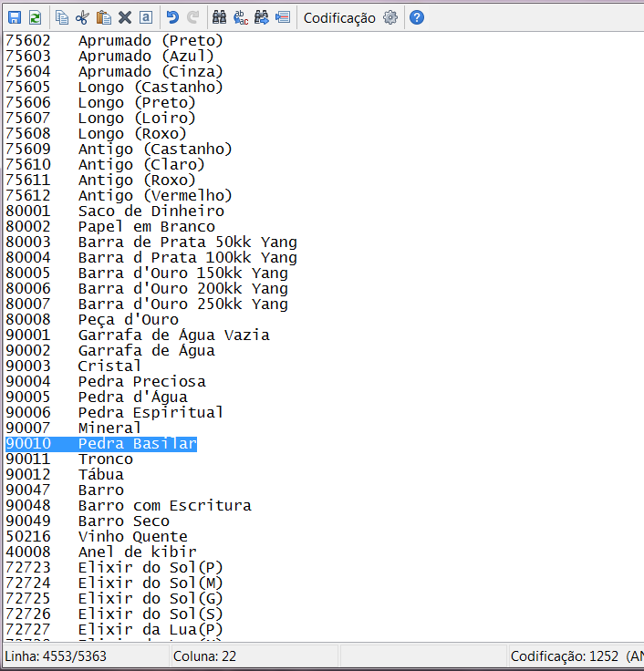Click the line '75609 Antigo (Castanho)'
644x671 pixels.
119,149
